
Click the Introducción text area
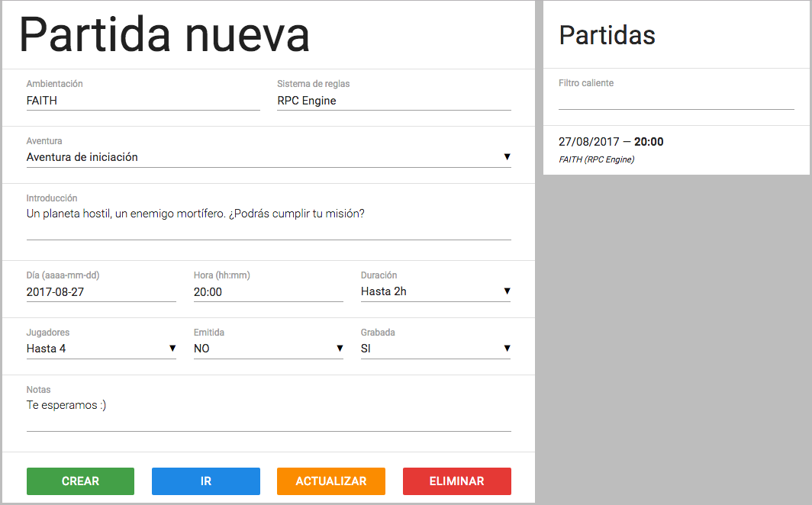268,221
